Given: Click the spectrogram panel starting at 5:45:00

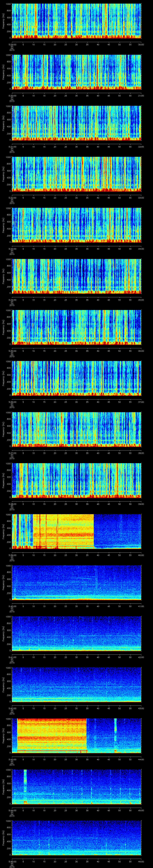Looking at the screenshot, I should point(77,838).
